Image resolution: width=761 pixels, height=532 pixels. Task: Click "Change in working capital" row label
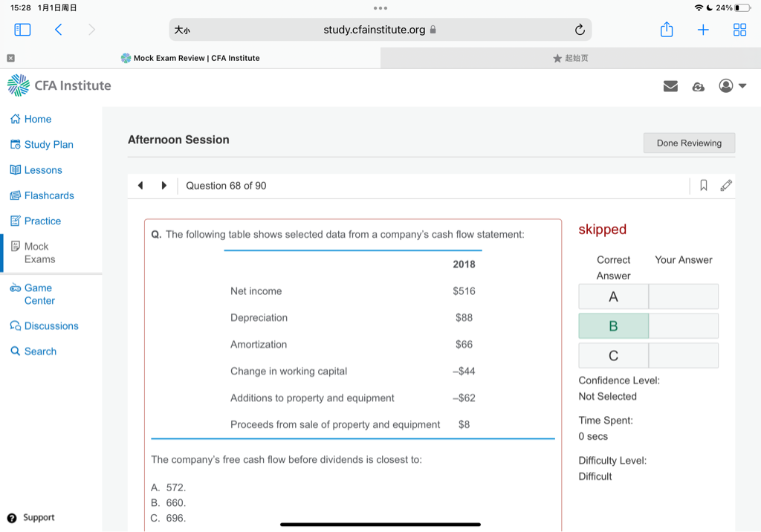point(288,371)
